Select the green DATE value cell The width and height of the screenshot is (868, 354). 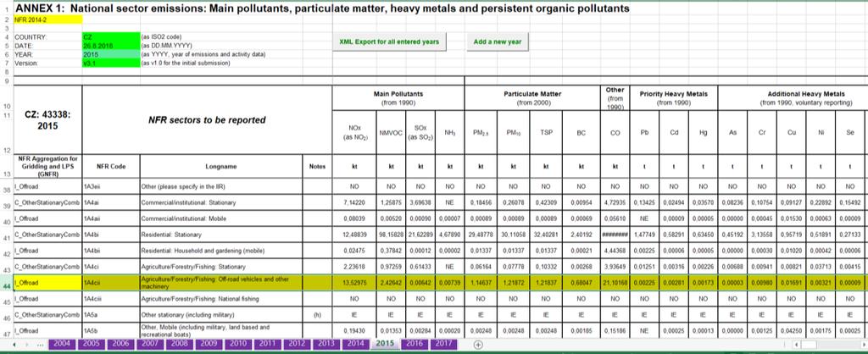[x=111, y=46]
